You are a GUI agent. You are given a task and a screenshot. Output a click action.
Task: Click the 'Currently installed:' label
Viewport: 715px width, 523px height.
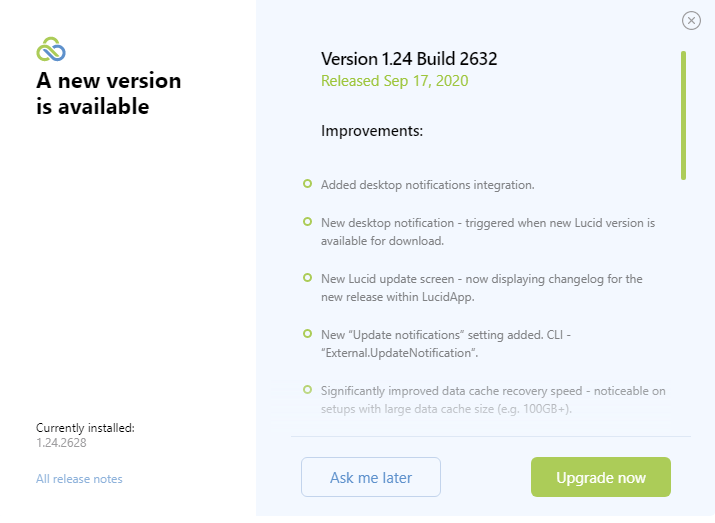tap(85, 428)
